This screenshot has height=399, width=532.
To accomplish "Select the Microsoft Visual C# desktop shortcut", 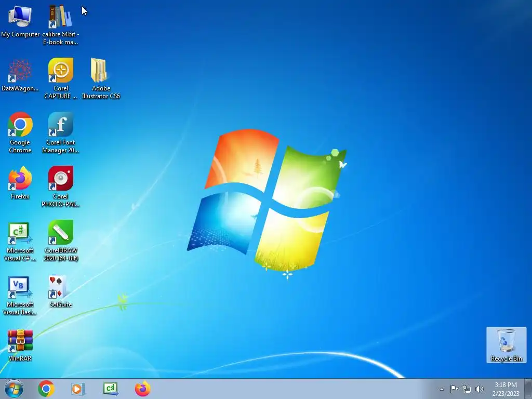I will coord(20,242).
